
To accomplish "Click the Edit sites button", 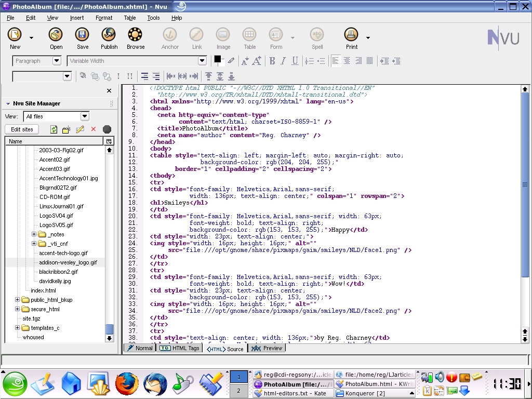I will (x=22, y=129).
